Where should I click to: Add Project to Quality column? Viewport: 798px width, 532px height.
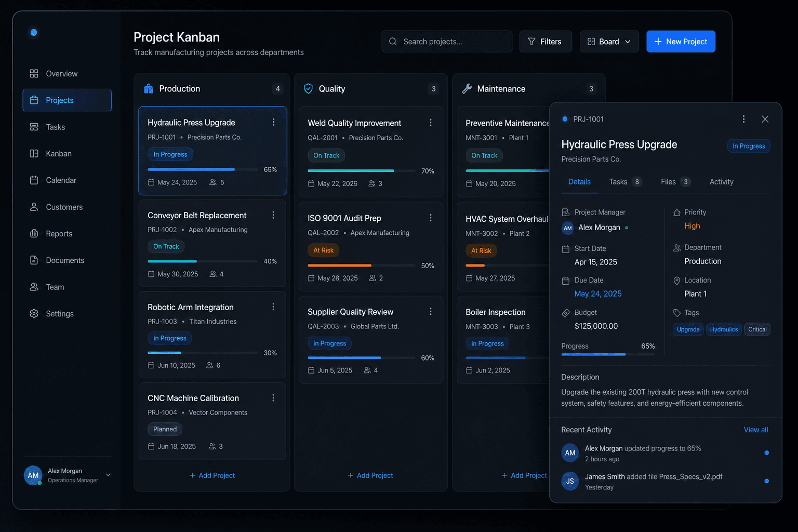(x=370, y=475)
